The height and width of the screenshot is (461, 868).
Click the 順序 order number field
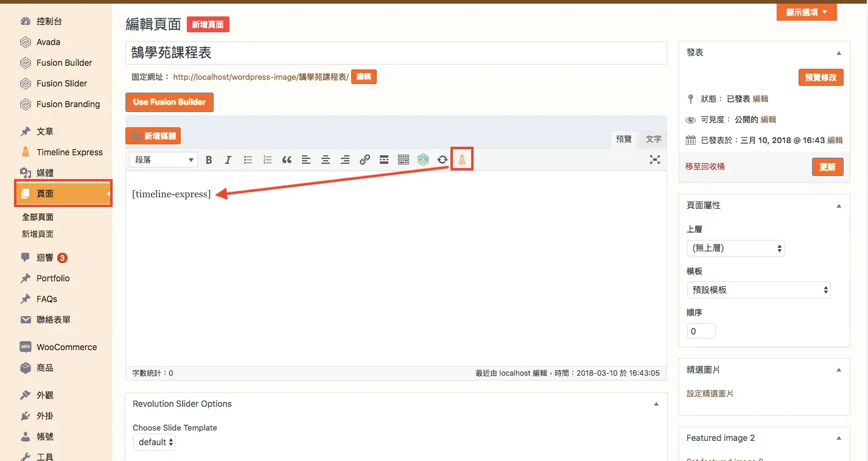click(701, 331)
